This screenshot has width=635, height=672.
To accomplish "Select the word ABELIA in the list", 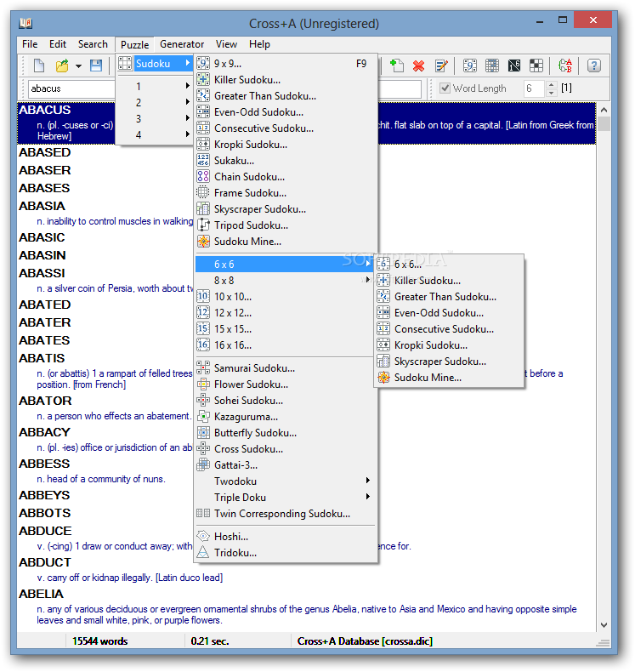I will [41, 594].
